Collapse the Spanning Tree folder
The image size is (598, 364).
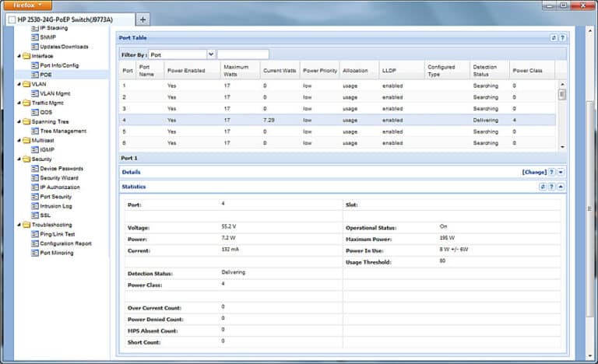tap(19, 121)
